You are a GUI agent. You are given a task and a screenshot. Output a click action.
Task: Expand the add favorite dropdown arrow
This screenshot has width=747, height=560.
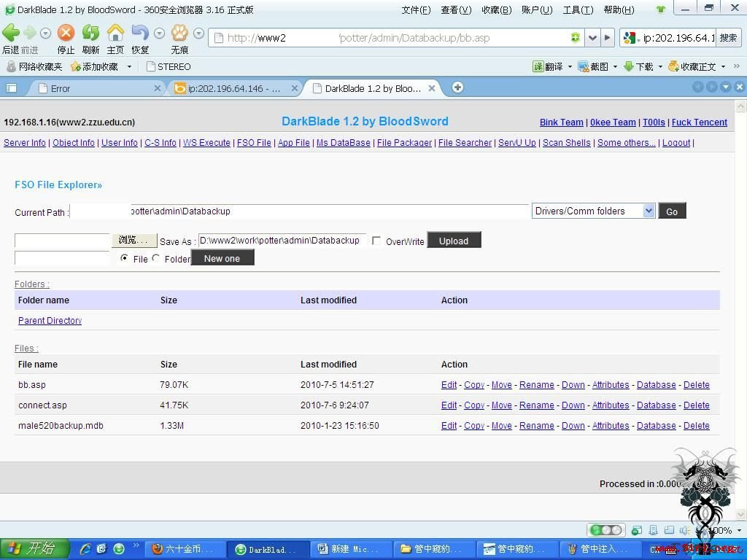click(x=129, y=67)
